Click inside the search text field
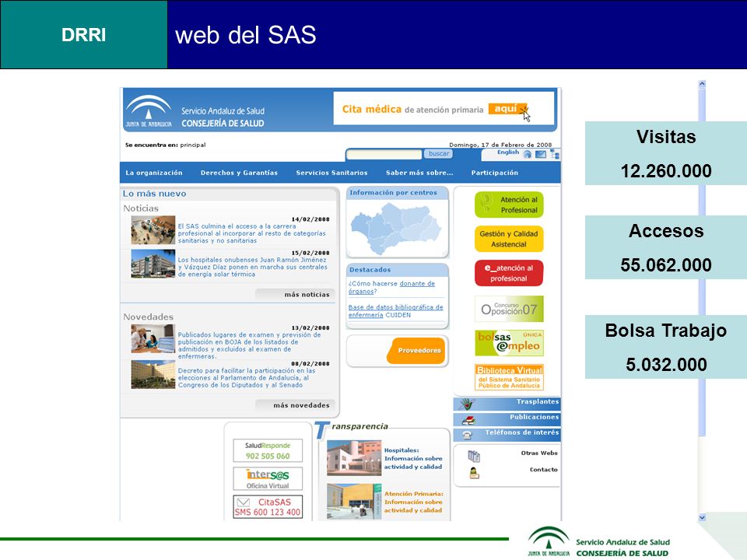747x560 pixels. pos(384,154)
